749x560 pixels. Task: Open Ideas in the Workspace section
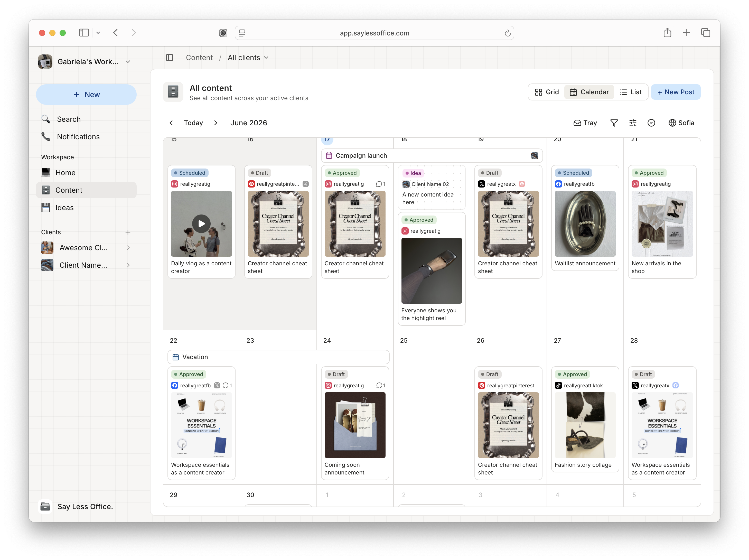pos(86,208)
